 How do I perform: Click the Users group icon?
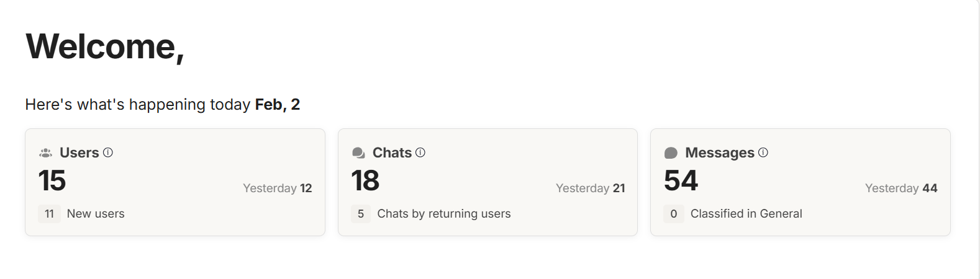pos(45,153)
